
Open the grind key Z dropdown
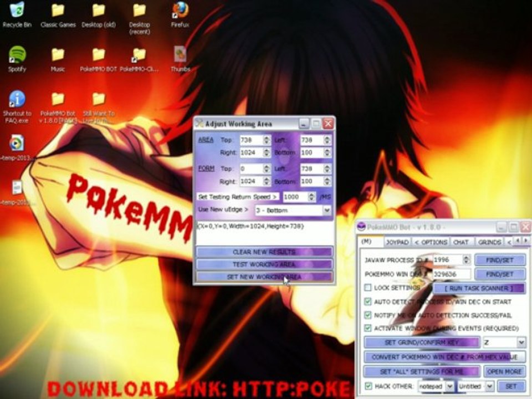(521, 342)
